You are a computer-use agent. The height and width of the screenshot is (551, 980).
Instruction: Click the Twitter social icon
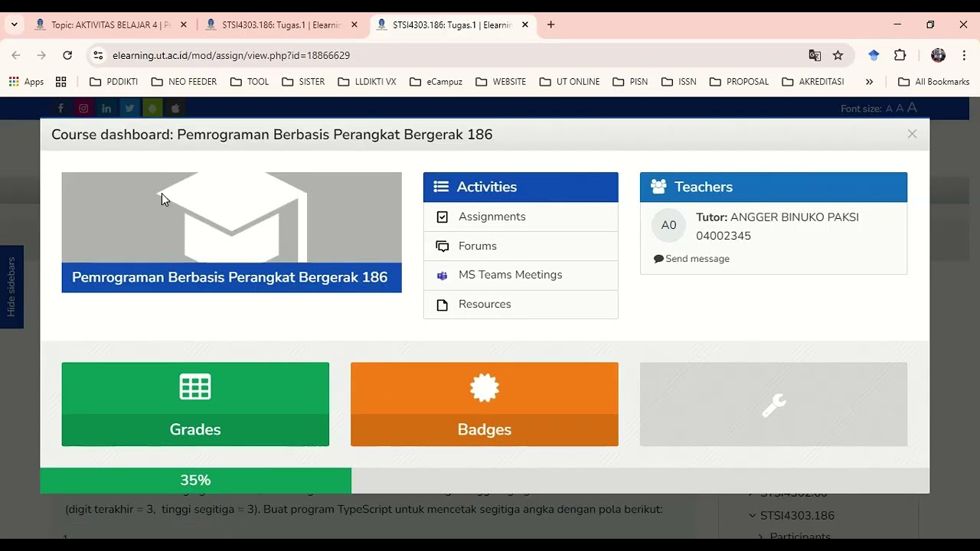point(129,109)
